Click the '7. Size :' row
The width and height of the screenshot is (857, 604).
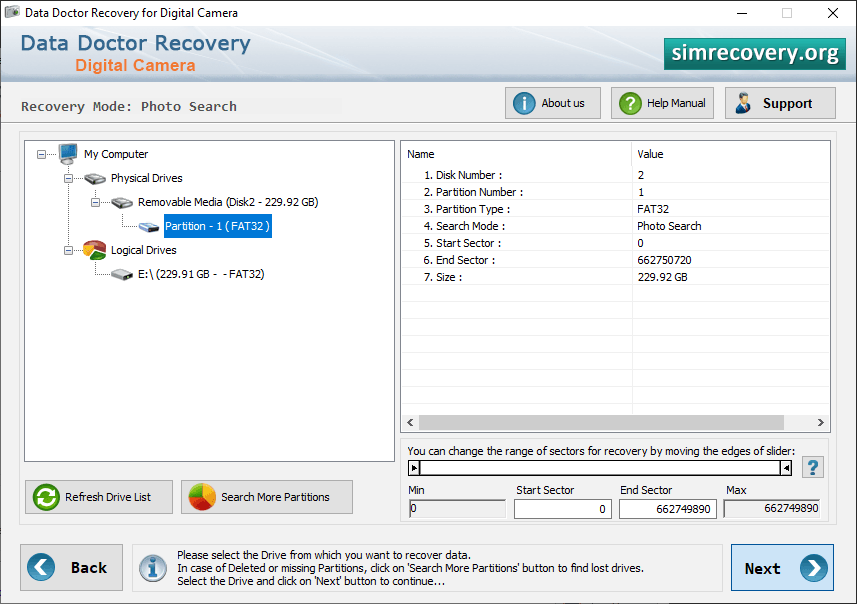point(615,277)
